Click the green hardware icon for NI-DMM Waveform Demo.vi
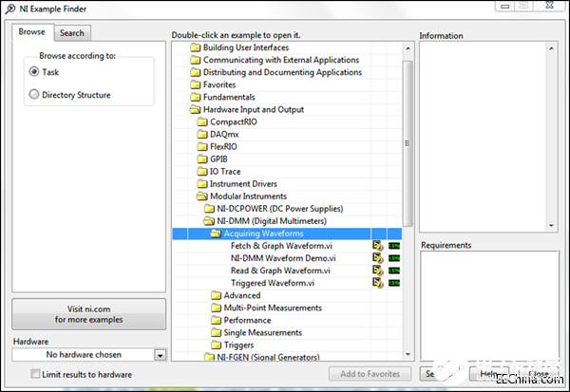Image resolution: width=570 pixels, height=392 pixels. click(x=394, y=258)
